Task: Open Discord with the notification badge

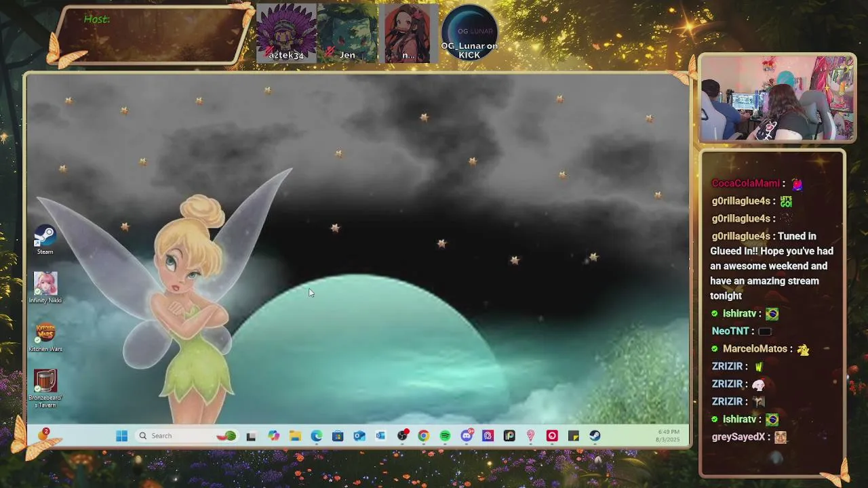Action: 467,436
